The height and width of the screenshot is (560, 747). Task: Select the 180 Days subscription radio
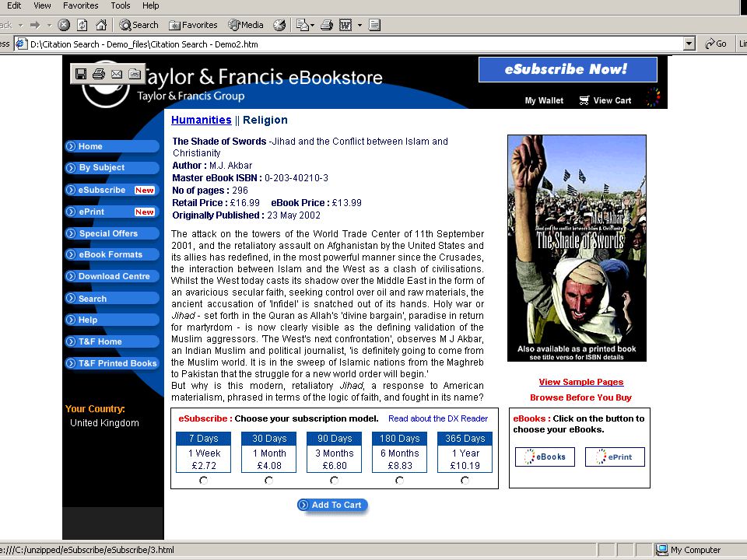click(399, 481)
